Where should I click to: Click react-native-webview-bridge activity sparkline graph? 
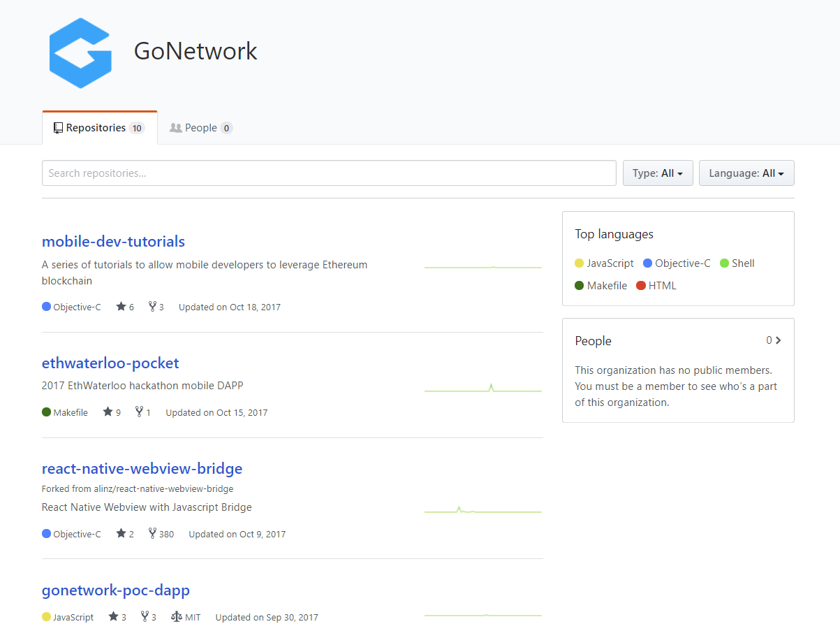click(483, 510)
